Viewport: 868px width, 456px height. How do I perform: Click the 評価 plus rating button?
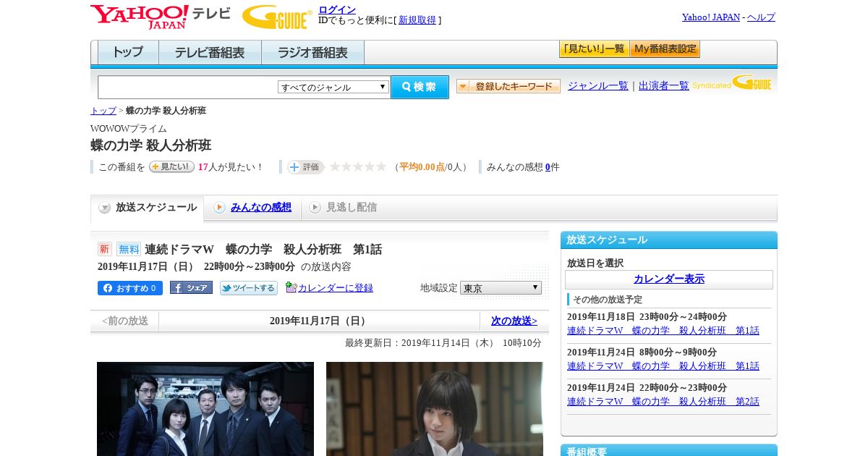tap(305, 167)
